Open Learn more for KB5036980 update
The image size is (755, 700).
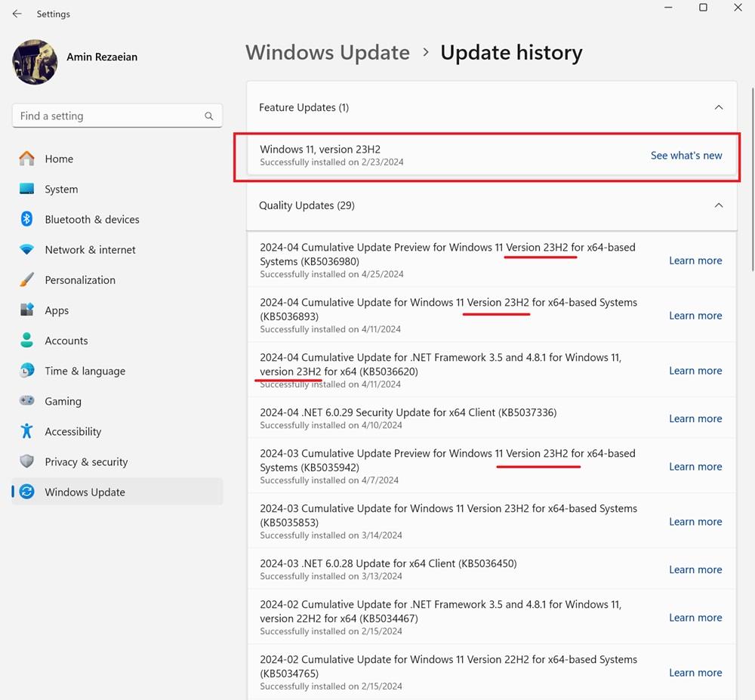click(695, 261)
